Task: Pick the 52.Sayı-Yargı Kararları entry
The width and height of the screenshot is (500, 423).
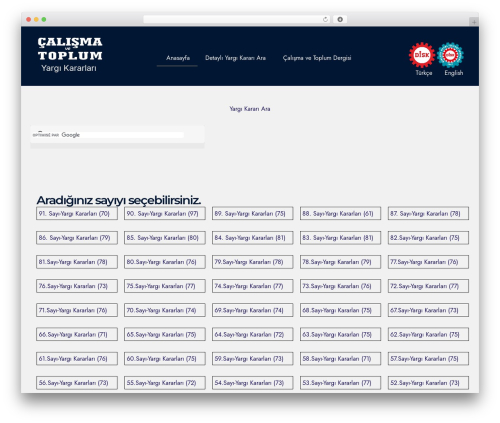Action: 428,383
